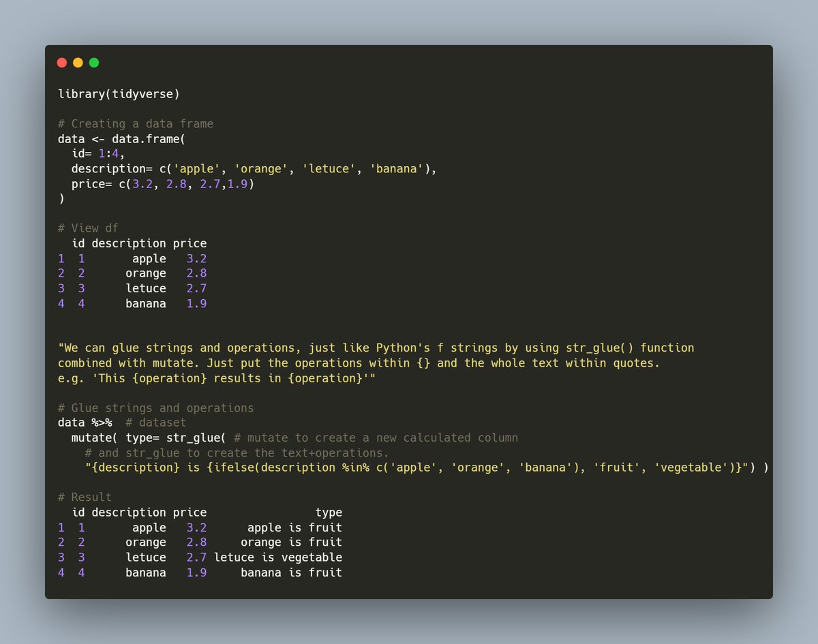Select 'letuce is vegetable' result cell

pyautogui.click(x=278, y=557)
